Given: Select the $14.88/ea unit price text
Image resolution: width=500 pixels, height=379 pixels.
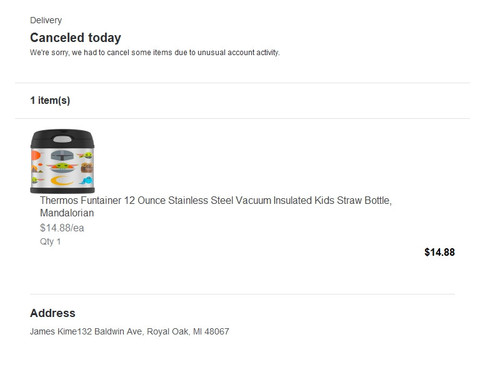Looking at the screenshot, I should 62,228.
